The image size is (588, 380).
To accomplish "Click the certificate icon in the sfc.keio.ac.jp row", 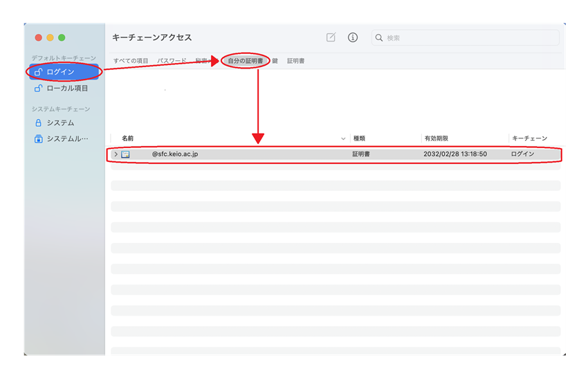I will (126, 154).
